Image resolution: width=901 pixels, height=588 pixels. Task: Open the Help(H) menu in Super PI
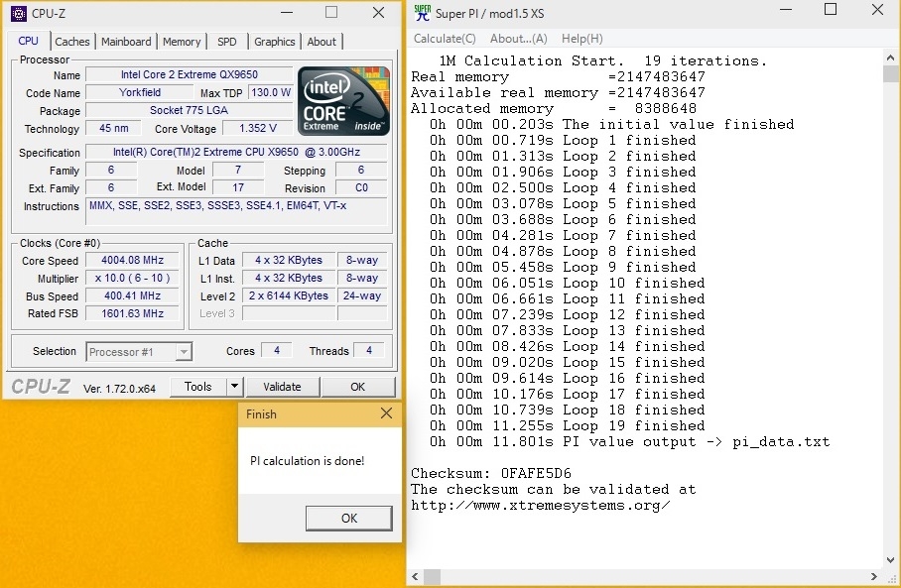pyautogui.click(x=581, y=39)
